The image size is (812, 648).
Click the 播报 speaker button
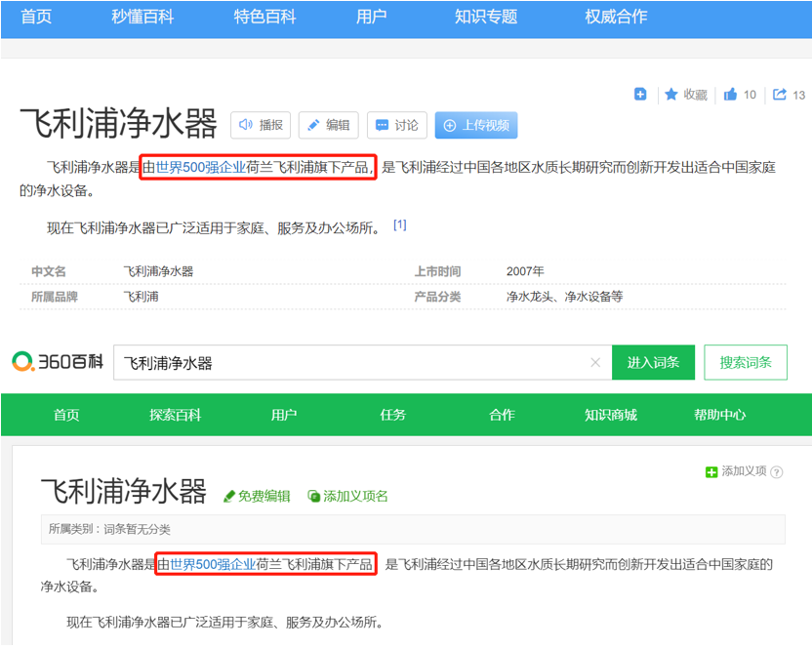pos(261,125)
